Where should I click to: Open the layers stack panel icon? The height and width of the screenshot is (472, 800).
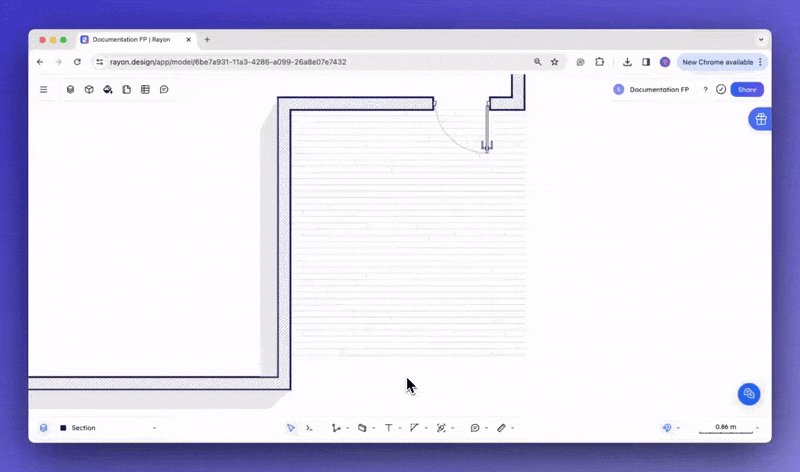click(70, 89)
